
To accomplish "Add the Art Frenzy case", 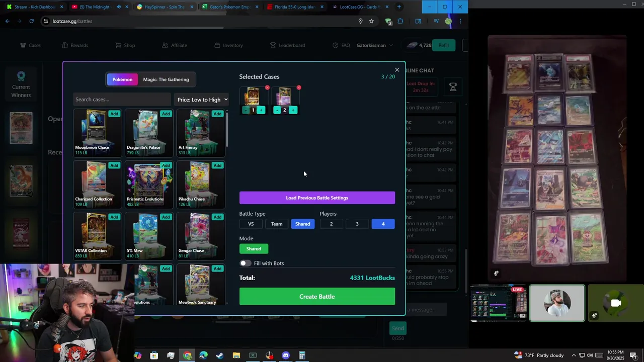I will (217, 114).
